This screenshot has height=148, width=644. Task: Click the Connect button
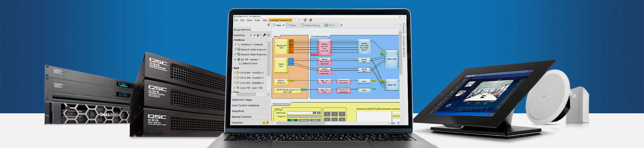315,120
